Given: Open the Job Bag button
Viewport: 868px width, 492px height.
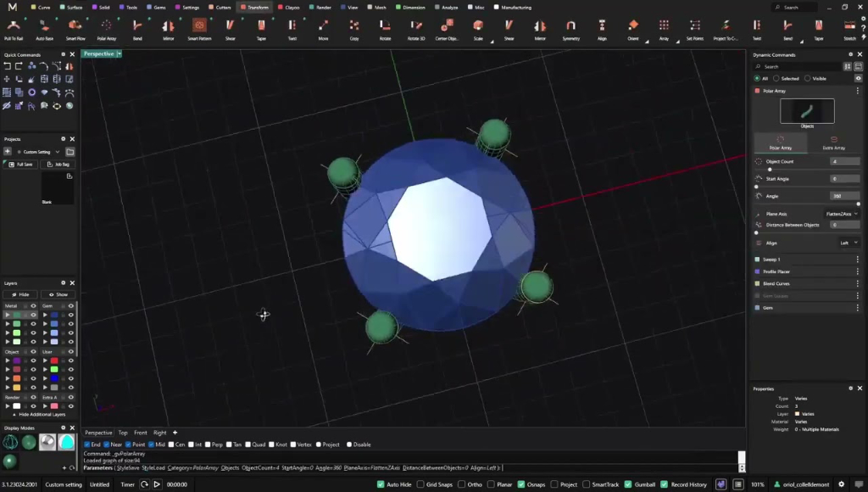Looking at the screenshot, I should [58, 165].
